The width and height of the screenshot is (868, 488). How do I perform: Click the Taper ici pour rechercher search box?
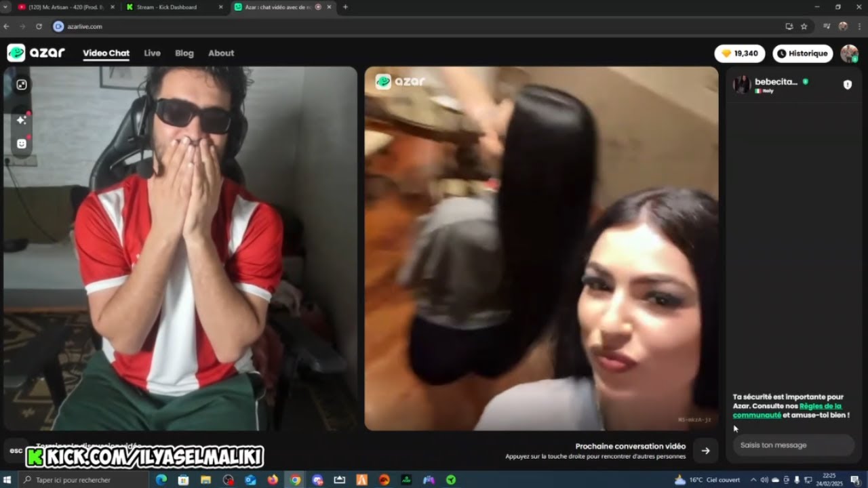[x=83, y=480]
